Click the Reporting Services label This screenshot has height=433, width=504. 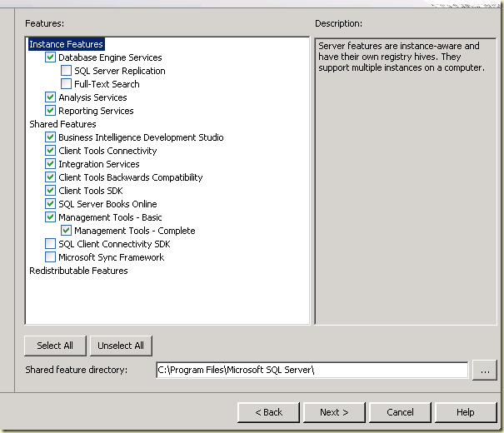pyautogui.click(x=96, y=111)
